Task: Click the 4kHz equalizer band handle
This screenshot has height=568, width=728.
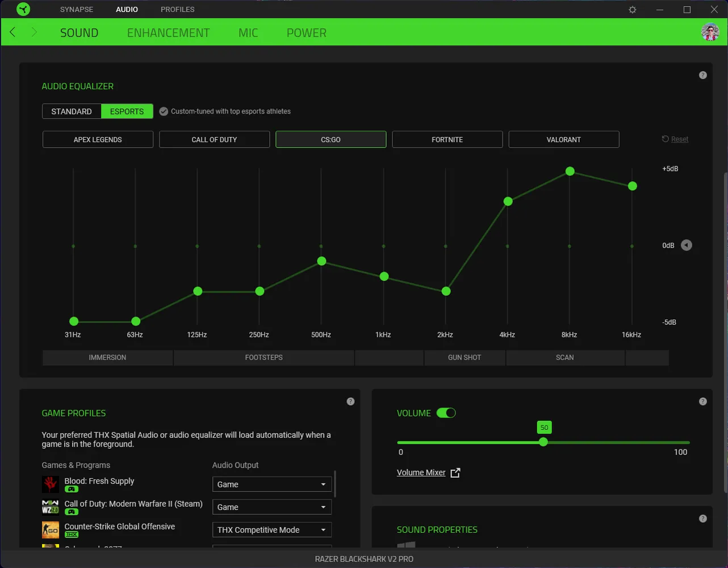Action: tap(508, 201)
